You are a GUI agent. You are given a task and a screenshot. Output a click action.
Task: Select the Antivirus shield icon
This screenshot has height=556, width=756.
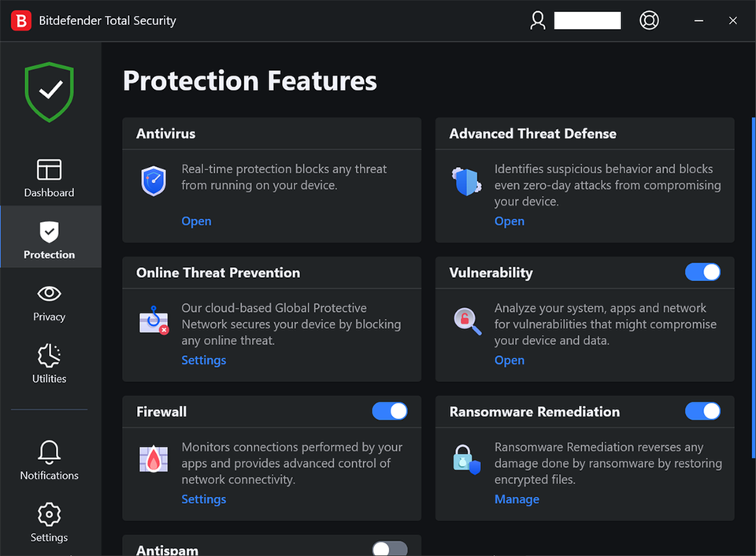[153, 180]
